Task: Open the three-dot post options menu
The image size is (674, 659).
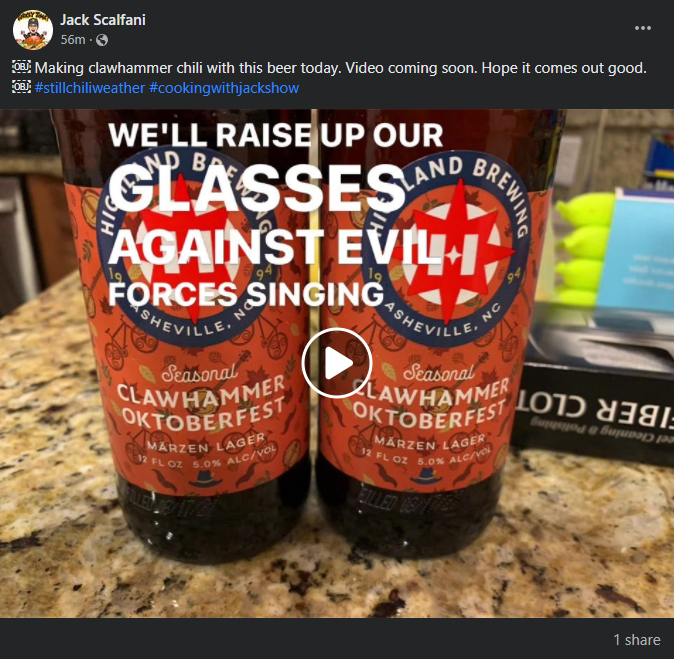Action: click(x=643, y=28)
